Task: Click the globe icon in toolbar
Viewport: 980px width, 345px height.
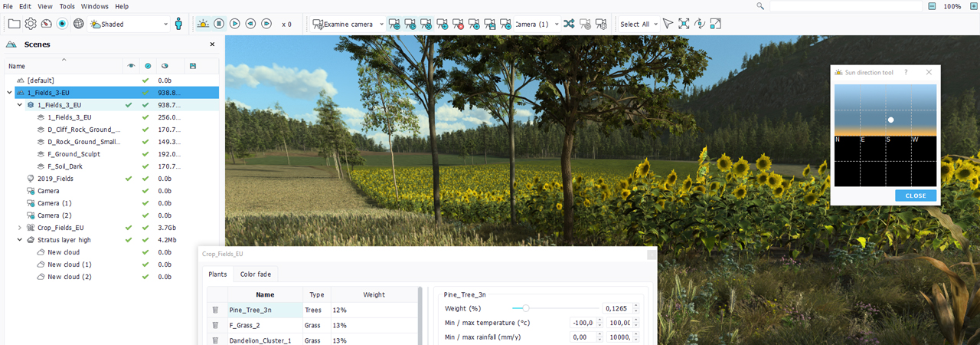Action: click(78, 24)
